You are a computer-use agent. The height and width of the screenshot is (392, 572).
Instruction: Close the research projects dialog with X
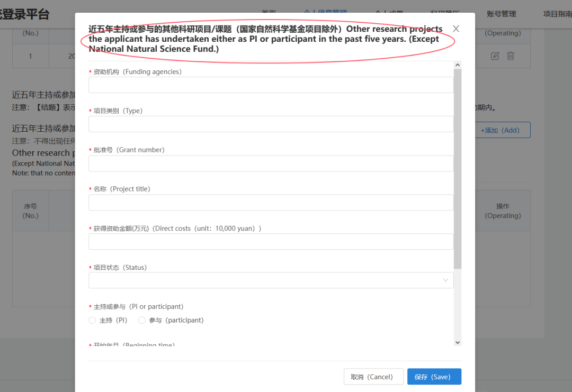pyautogui.click(x=455, y=29)
